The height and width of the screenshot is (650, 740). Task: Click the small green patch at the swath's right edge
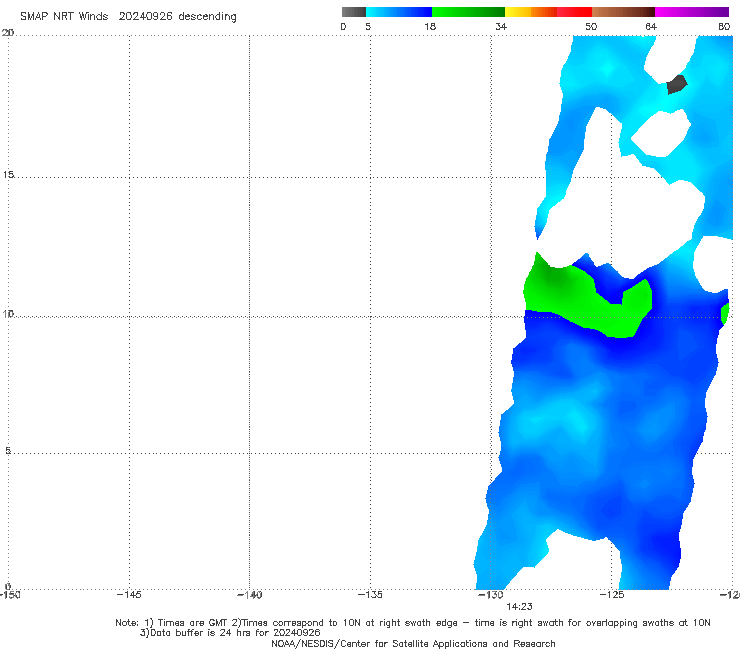tap(725, 313)
